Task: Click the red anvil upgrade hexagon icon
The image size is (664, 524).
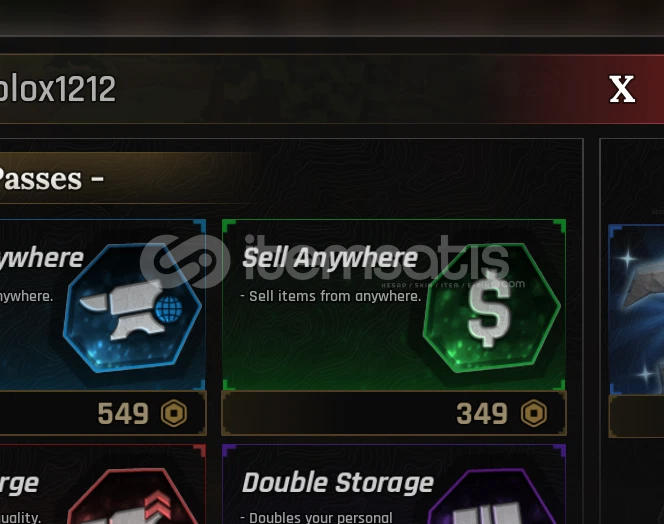Action: (x=132, y=496)
